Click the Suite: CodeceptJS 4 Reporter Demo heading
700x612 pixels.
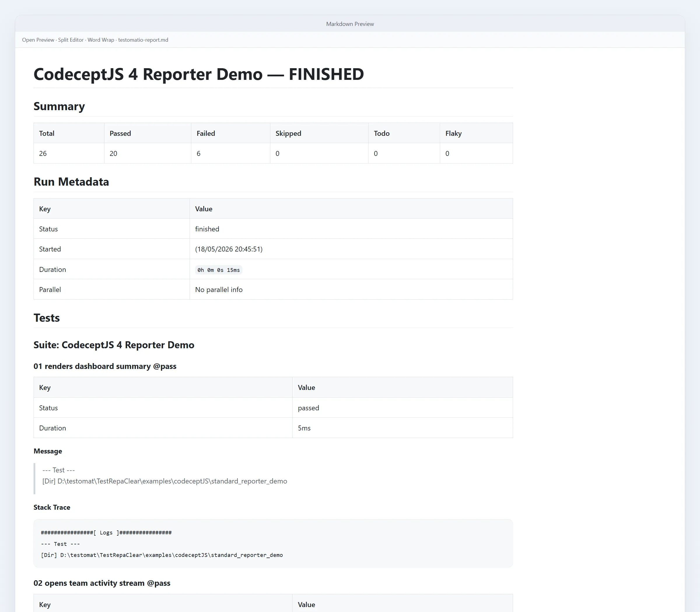114,345
